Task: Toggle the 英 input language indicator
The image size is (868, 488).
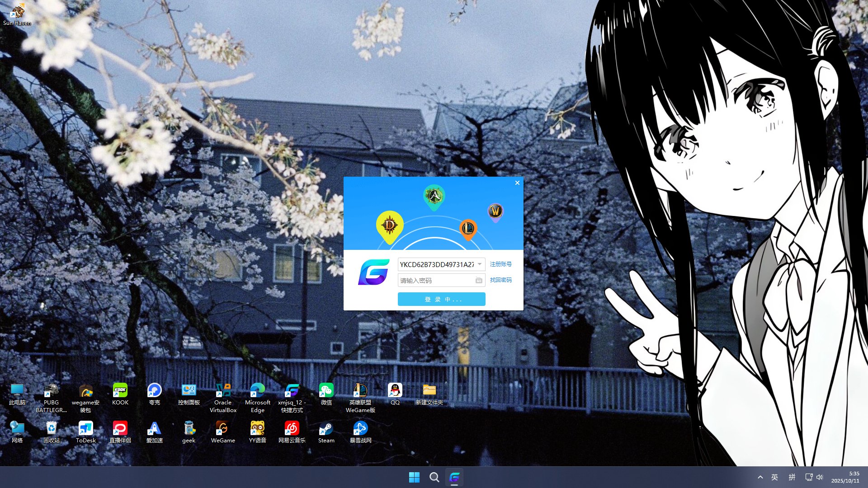Action: pos(775,477)
